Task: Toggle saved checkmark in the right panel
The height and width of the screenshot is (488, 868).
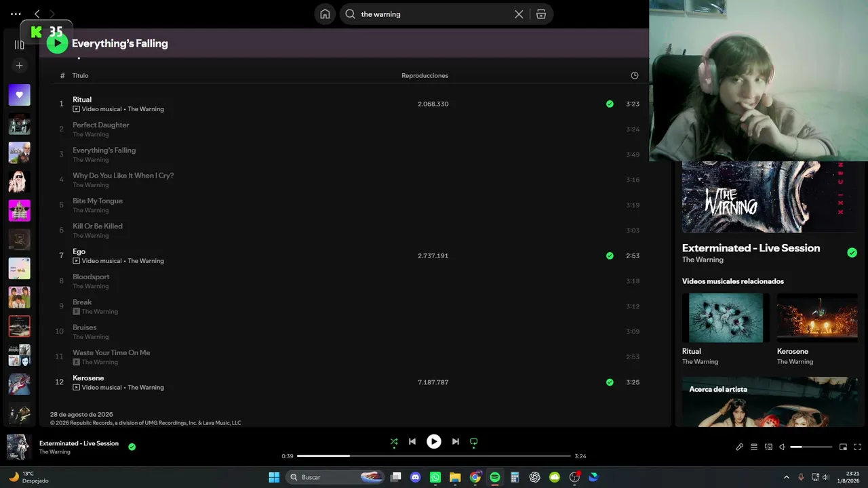Action: tap(852, 253)
